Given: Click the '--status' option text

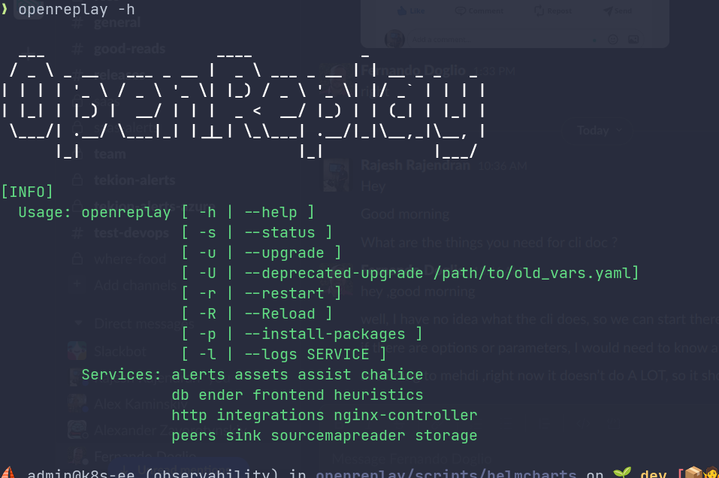Looking at the screenshot, I should 280,232.
